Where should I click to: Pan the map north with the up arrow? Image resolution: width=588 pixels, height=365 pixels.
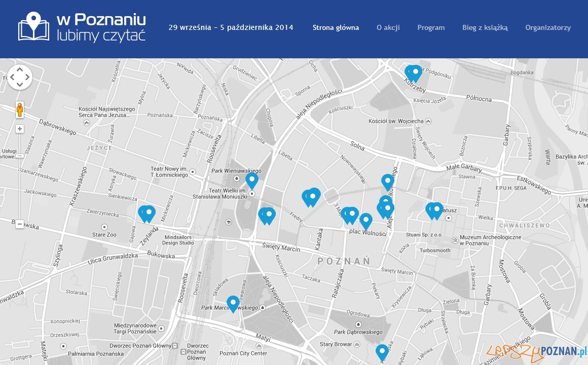20,69
